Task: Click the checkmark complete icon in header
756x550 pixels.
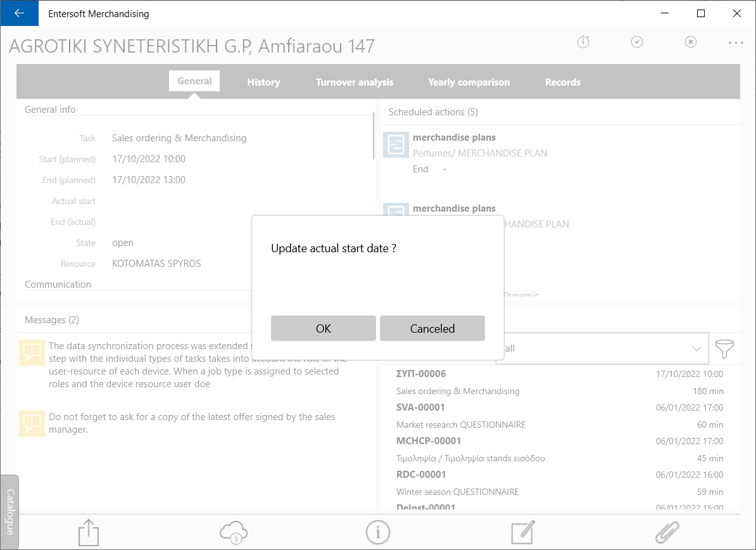Action: coord(637,42)
